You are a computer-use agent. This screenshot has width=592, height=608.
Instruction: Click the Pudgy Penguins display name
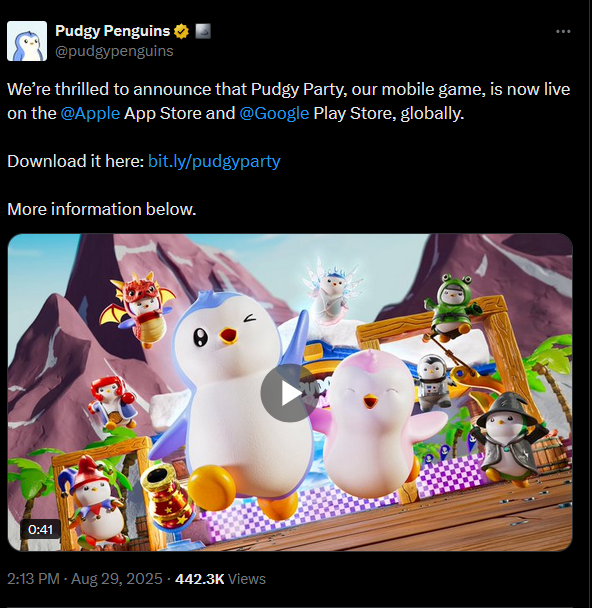[112, 31]
